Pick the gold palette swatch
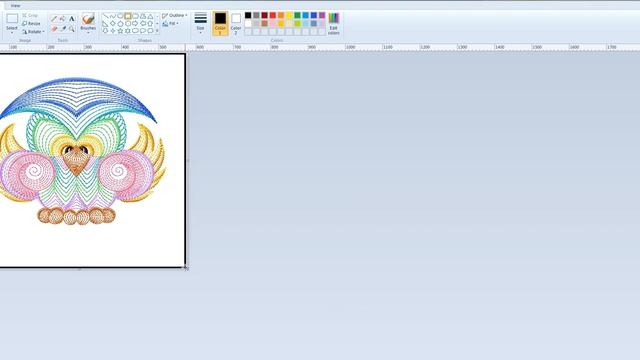The width and height of the screenshot is (640, 360). click(x=281, y=24)
